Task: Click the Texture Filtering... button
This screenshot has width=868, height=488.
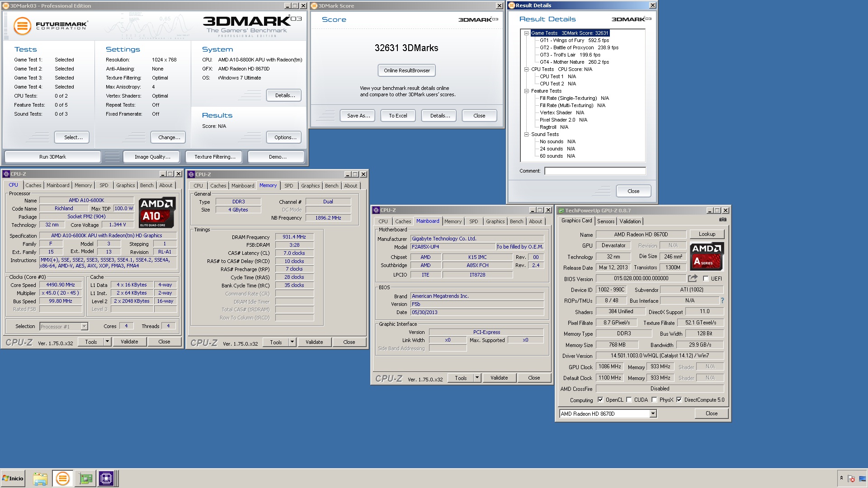Action: [215, 157]
